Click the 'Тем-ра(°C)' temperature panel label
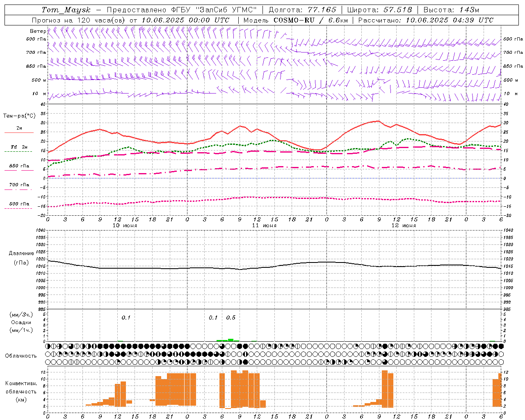The image size is (525, 420). (x=19, y=116)
